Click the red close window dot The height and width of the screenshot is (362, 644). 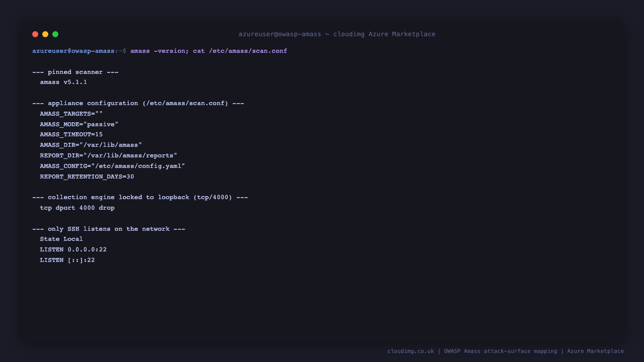[x=35, y=34]
